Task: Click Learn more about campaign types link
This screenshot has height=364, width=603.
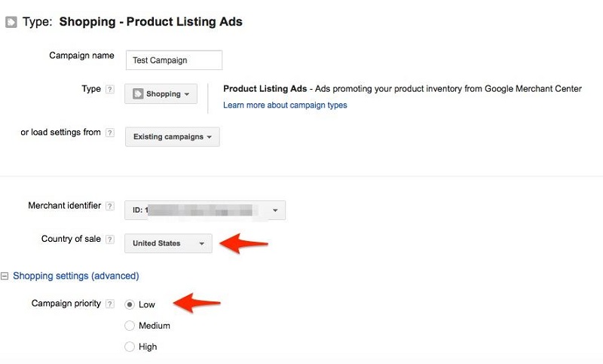Action: point(285,106)
